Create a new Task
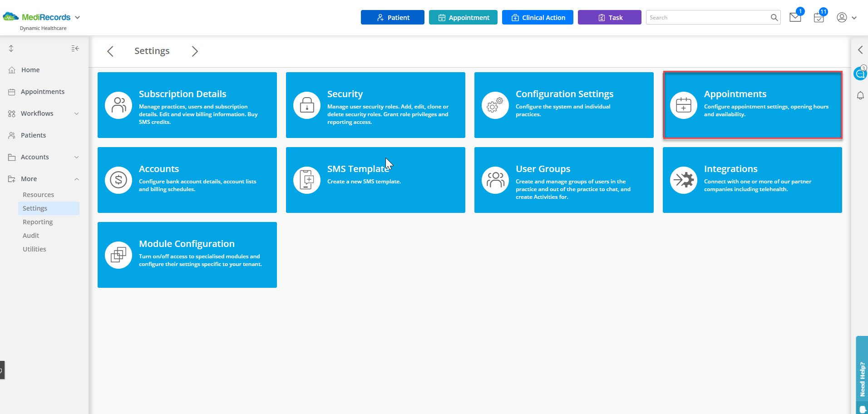Screen dimensions: 868x414 (x=609, y=17)
